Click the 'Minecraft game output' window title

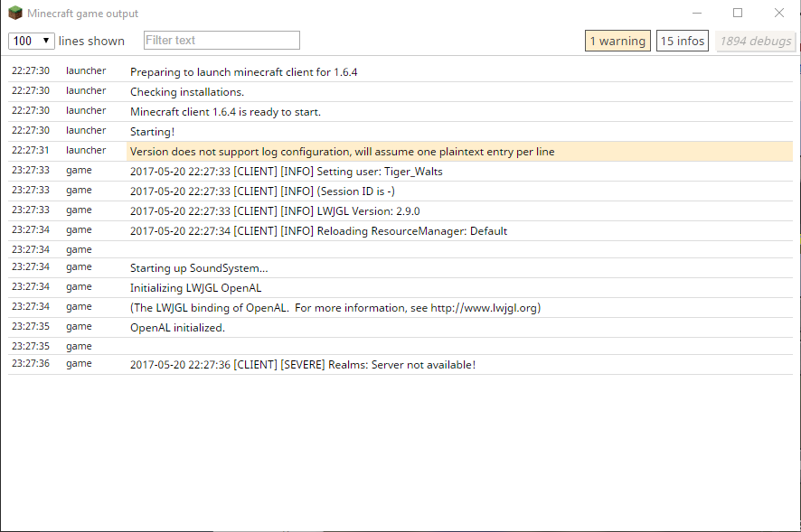83,14
